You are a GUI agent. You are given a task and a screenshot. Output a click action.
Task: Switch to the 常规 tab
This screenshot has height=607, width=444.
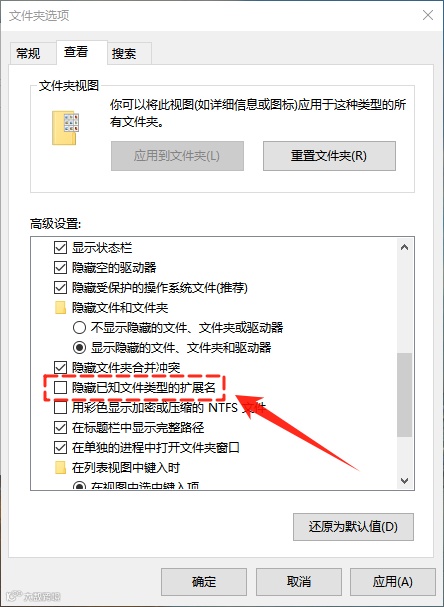(x=28, y=53)
